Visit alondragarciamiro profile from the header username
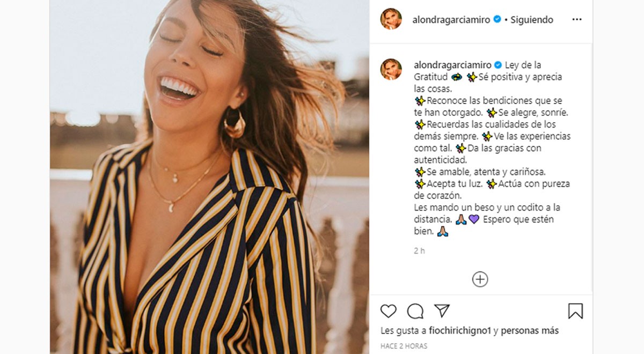The image size is (644, 354). (451, 20)
